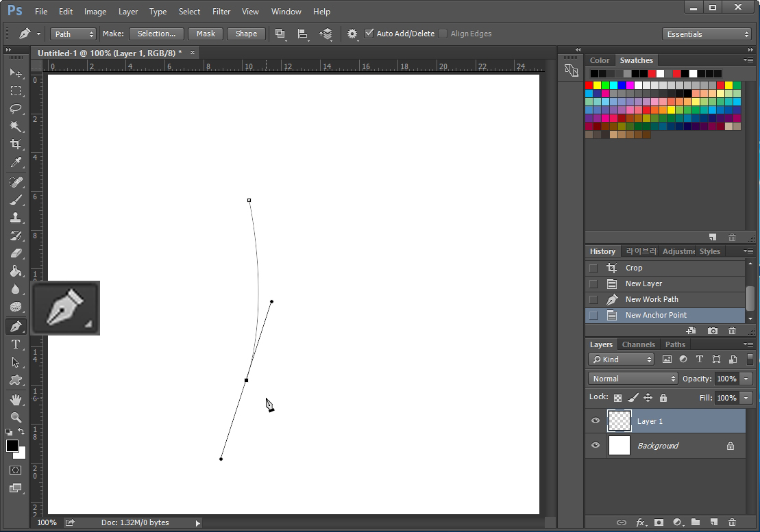Select the Type tool
This screenshot has width=760, height=532.
coord(16,344)
